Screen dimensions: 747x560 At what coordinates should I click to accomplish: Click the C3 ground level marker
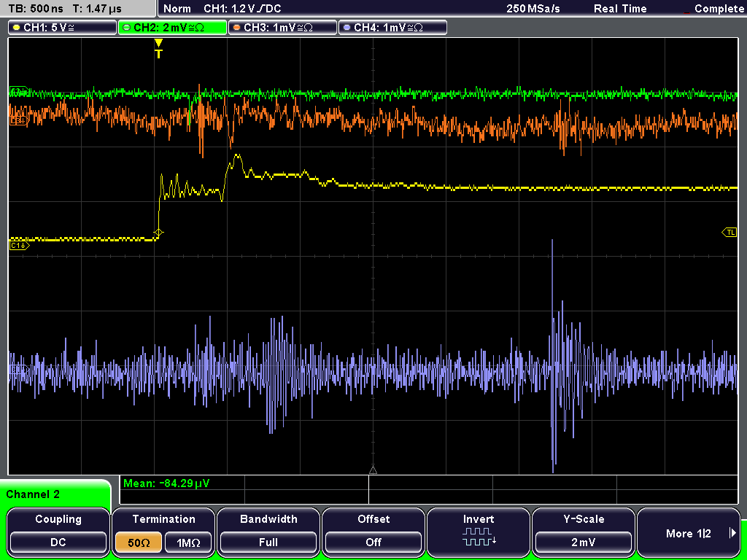19,121
